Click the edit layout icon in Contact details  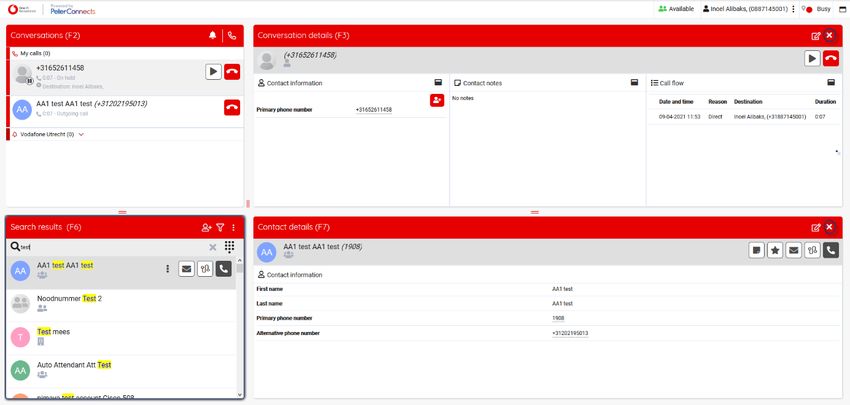(815, 228)
